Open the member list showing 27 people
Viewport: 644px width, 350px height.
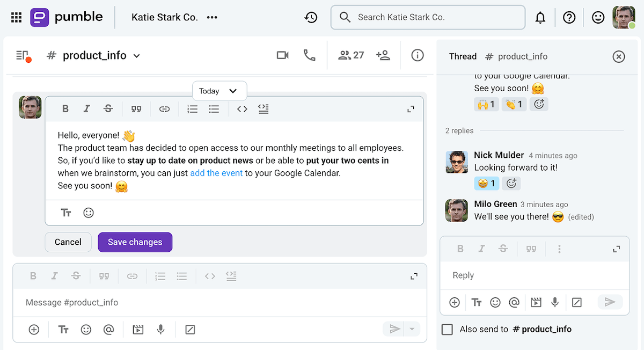point(351,55)
